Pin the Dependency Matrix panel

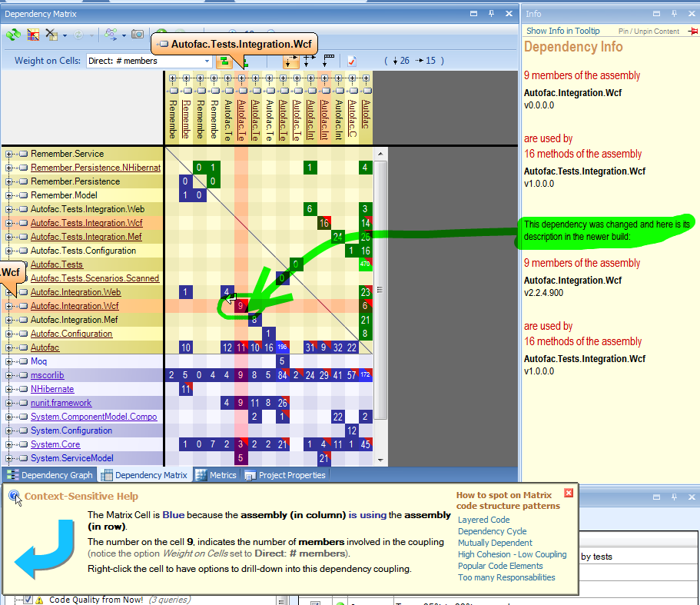[491, 14]
